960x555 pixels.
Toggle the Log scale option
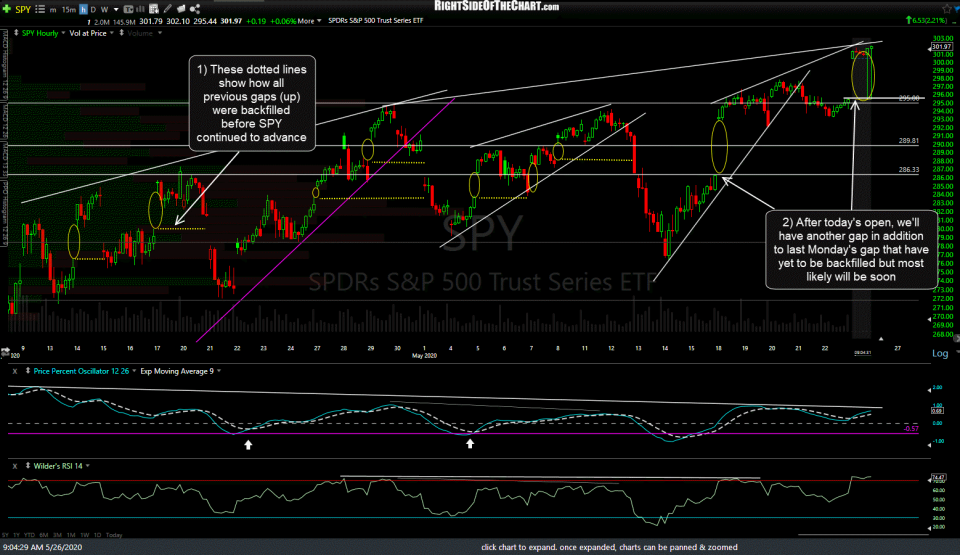tap(940, 353)
